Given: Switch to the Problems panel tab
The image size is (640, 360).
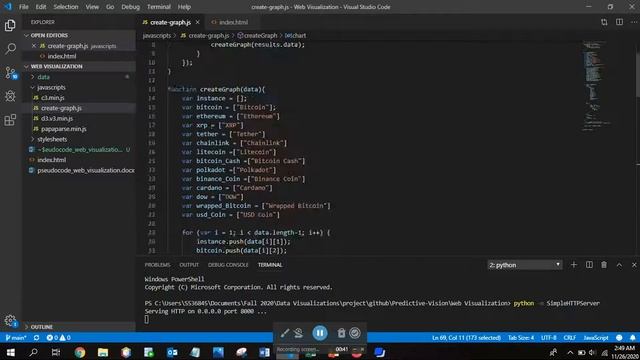Looking at the screenshot, I should 157,265.
